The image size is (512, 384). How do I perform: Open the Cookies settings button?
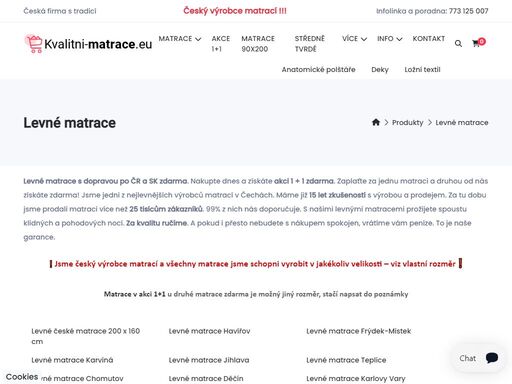(x=22, y=377)
